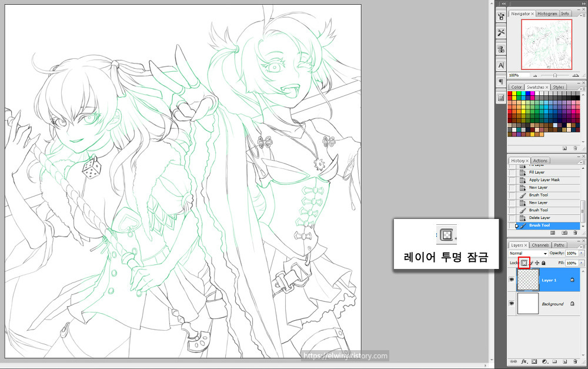Image resolution: width=588 pixels, height=369 pixels.
Task: Select the Apply Layer Mask history state
Action: click(x=544, y=180)
